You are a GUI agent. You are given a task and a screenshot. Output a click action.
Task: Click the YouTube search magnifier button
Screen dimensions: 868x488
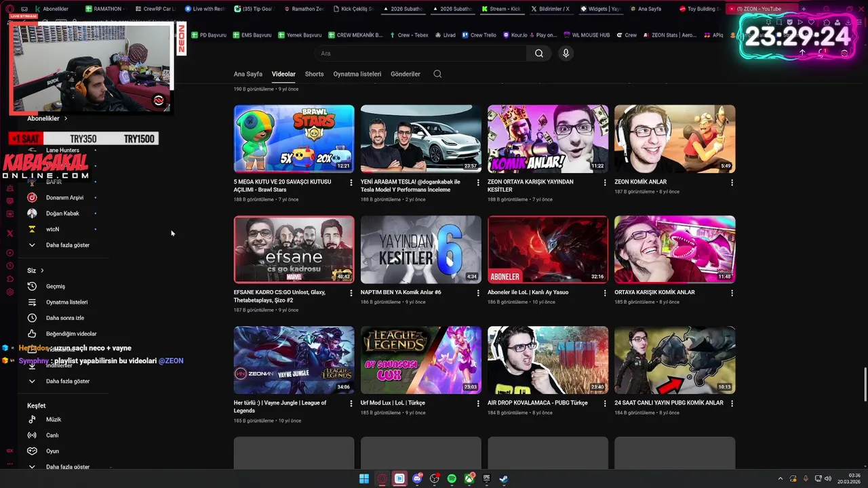[538, 54]
